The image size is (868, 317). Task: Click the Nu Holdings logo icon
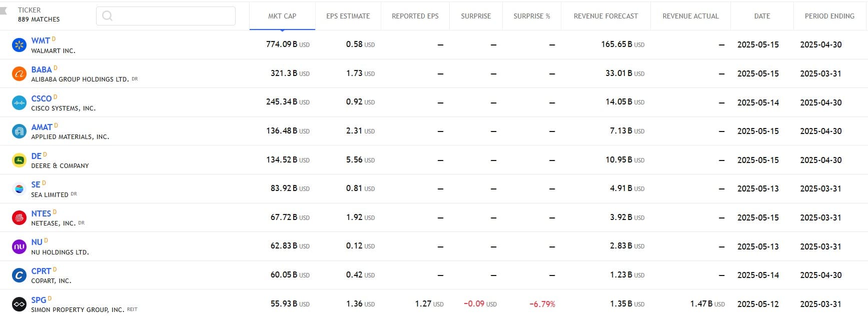(19, 246)
